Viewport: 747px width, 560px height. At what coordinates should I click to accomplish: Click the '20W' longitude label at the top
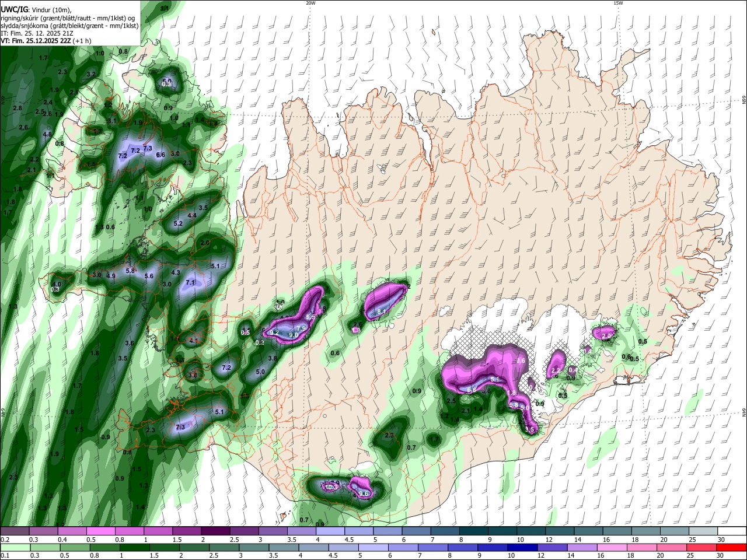310,3
